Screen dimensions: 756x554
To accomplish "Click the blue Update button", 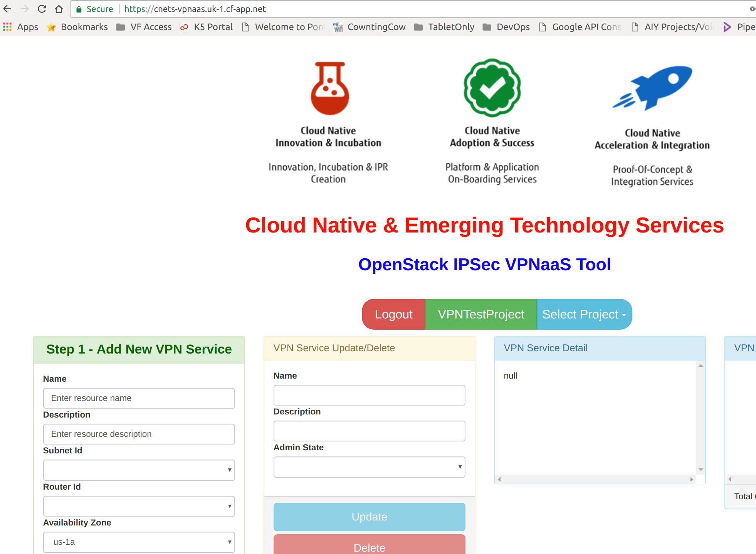I will 370,517.
